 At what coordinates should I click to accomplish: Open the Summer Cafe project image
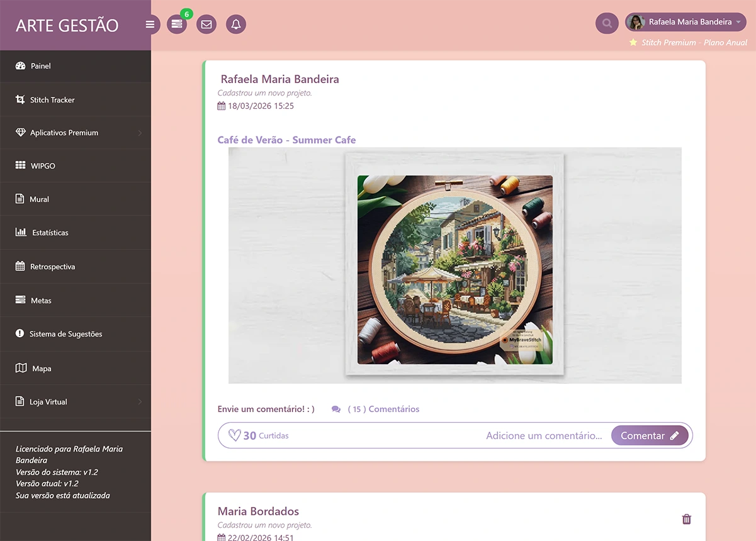[x=454, y=265]
